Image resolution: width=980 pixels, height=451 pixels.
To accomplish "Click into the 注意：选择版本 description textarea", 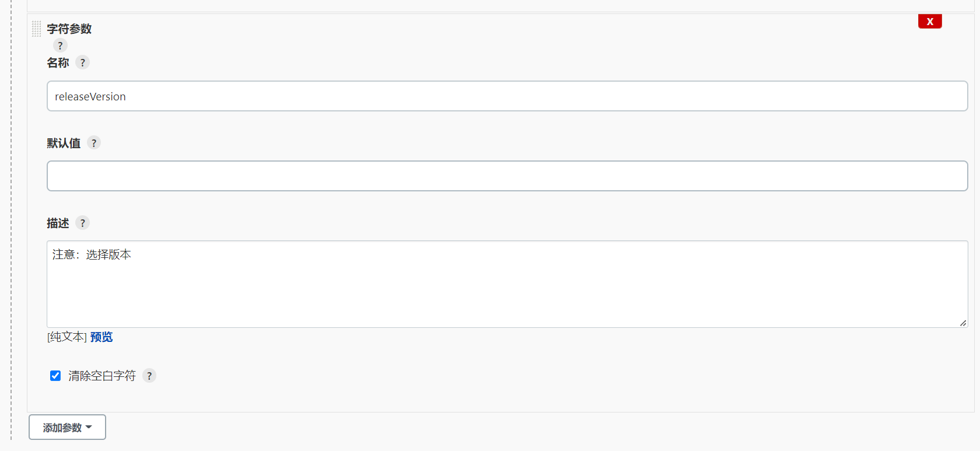I will [x=507, y=284].
